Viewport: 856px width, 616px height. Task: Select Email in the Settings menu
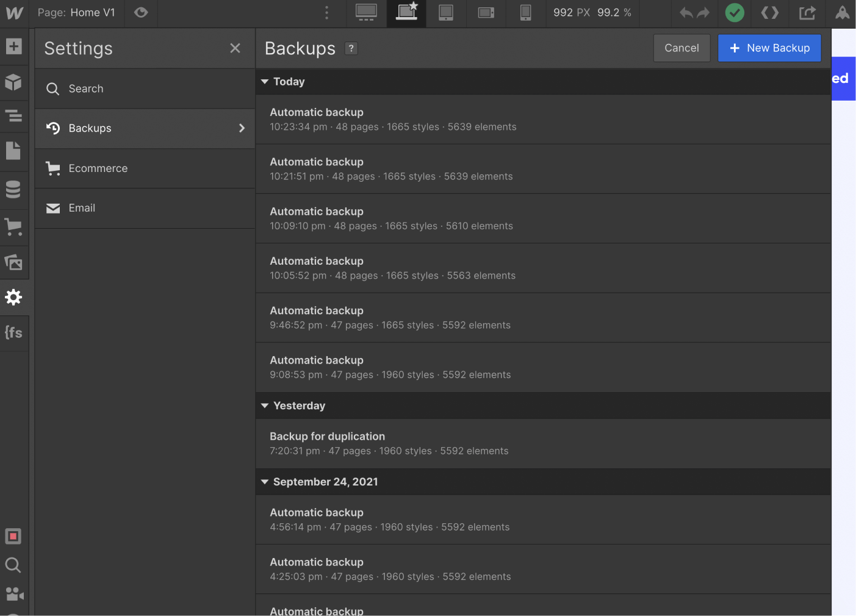coord(82,208)
